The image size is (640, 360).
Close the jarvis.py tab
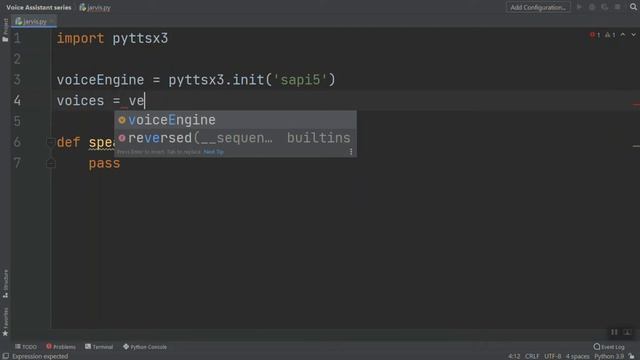[52, 21]
